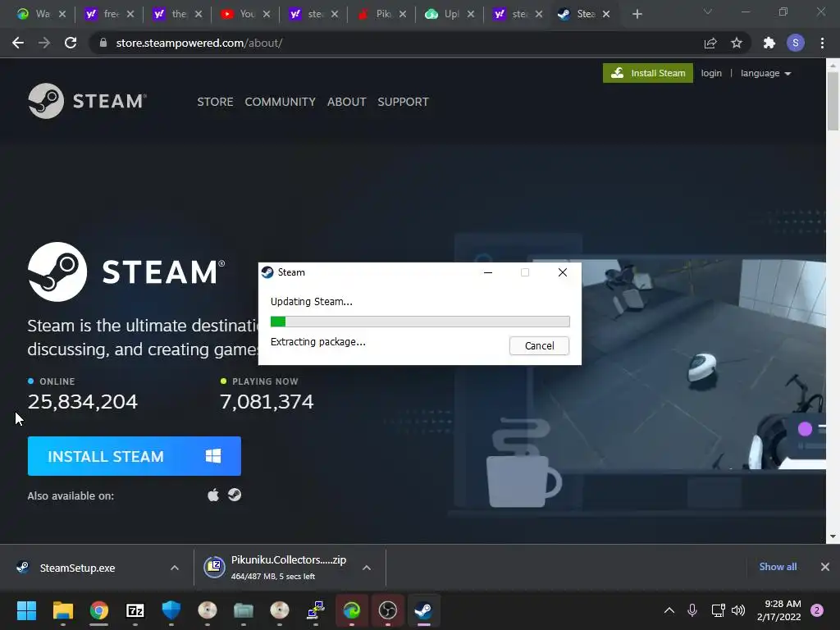This screenshot has height=630, width=840.
Task: Click the green Install Steam header button
Action: pyautogui.click(x=648, y=73)
